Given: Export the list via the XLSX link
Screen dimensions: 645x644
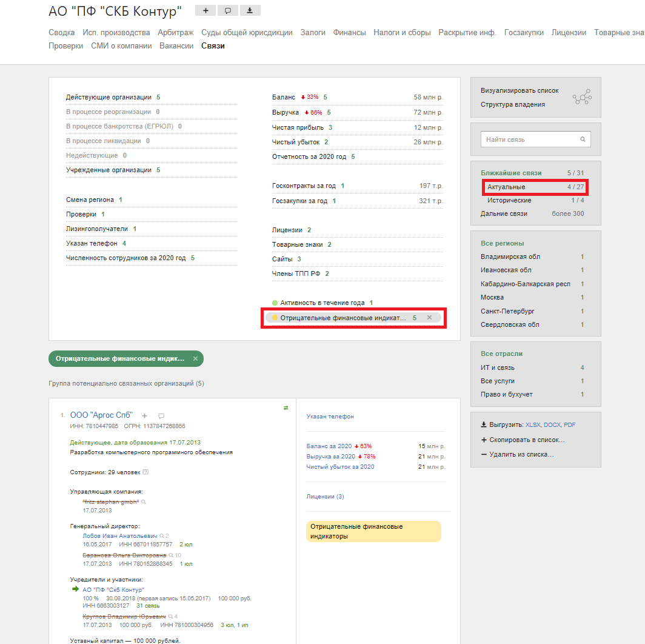Looking at the screenshot, I should click(x=532, y=425).
